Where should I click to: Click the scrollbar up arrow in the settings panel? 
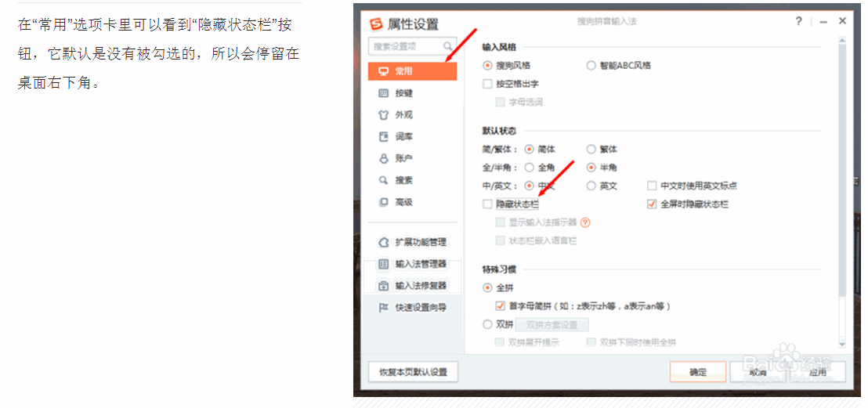842,41
